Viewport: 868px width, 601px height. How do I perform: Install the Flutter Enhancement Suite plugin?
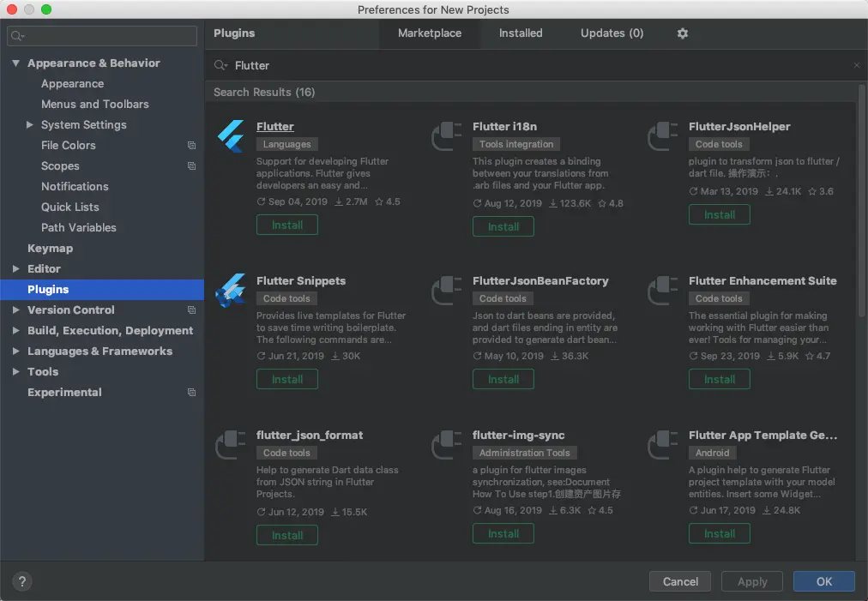click(719, 380)
